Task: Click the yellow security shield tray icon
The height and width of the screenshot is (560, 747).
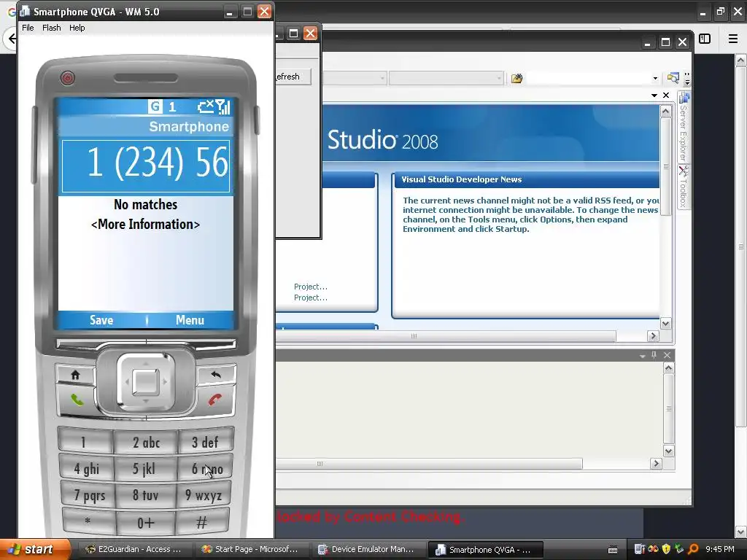Action: pyautogui.click(x=666, y=550)
